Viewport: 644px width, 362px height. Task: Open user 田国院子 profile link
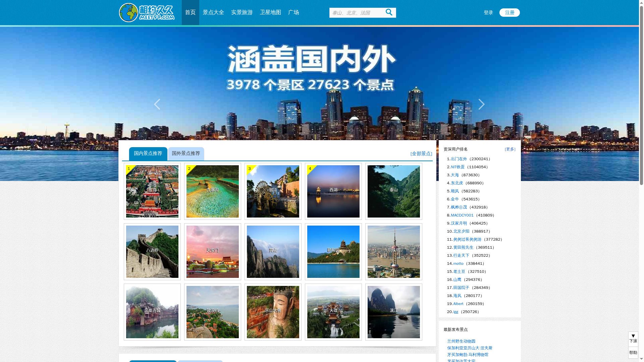click(x=461, y=288)
